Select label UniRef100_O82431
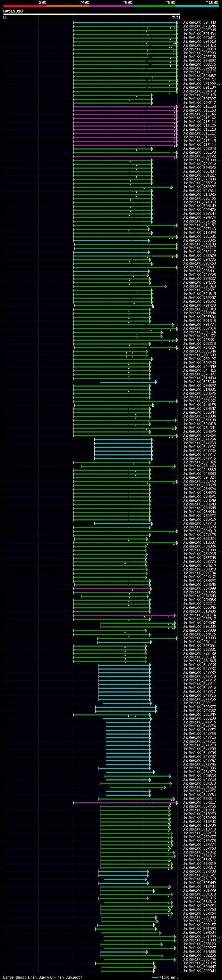 click(x=199, y=267)
